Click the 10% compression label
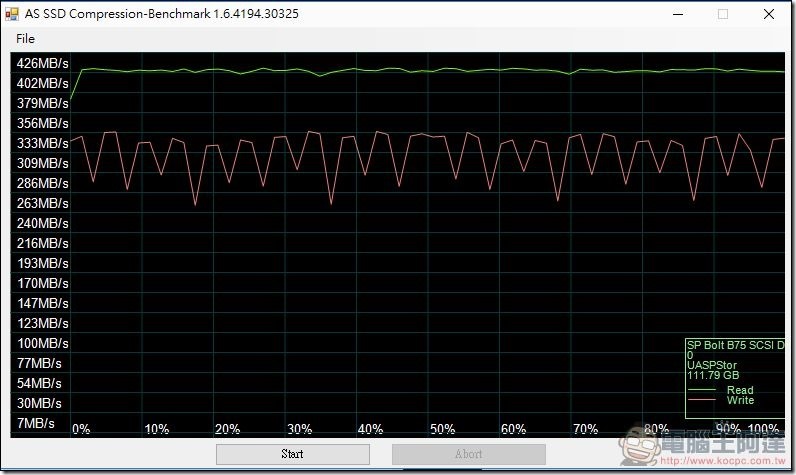The width and height of the screenshot is (796, 475). (x=157, y=429)
